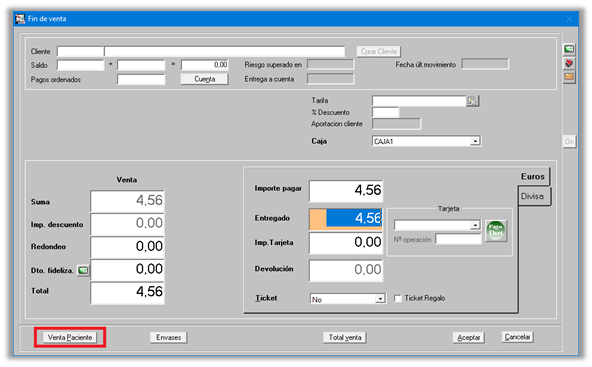This screenshot has width=592, height=367.
Task: Click the Entregado amount field
Action: [346, 219]
